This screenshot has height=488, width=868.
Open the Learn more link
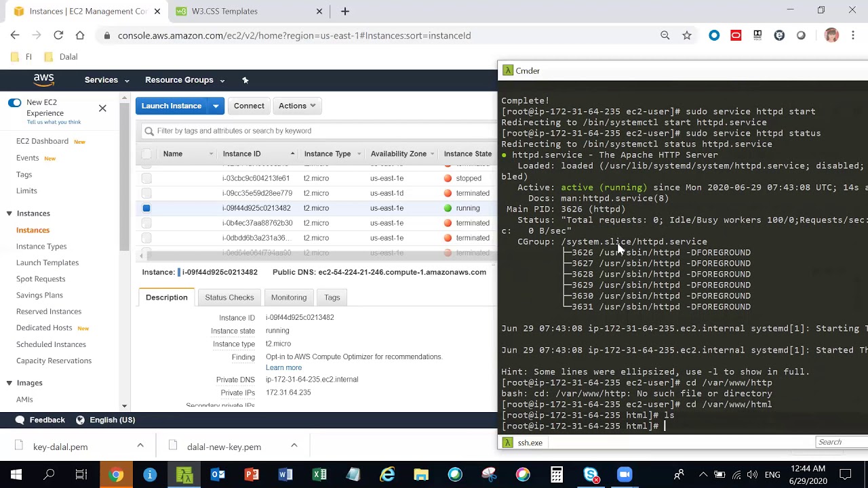tap(283, 367)
